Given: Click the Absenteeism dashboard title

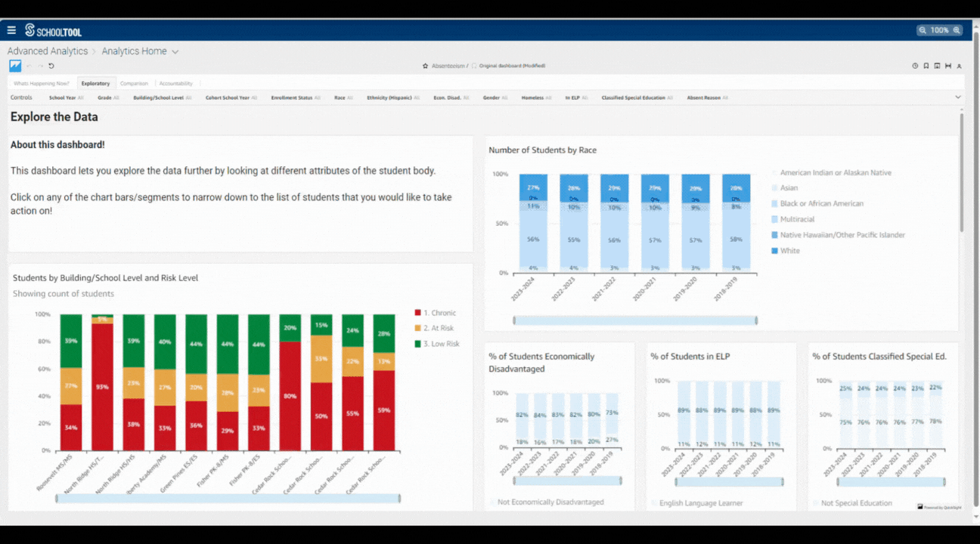Looking at the screenshot, I should pos(448,66).
